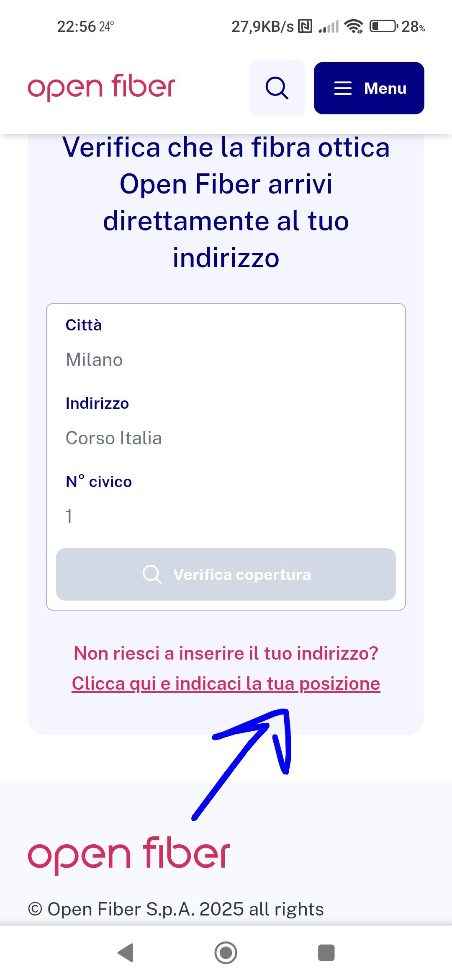Viewport: 452px width, 980px height.
Task: Focus the Indirizzo address field
Action: click(x=226, y=438)
